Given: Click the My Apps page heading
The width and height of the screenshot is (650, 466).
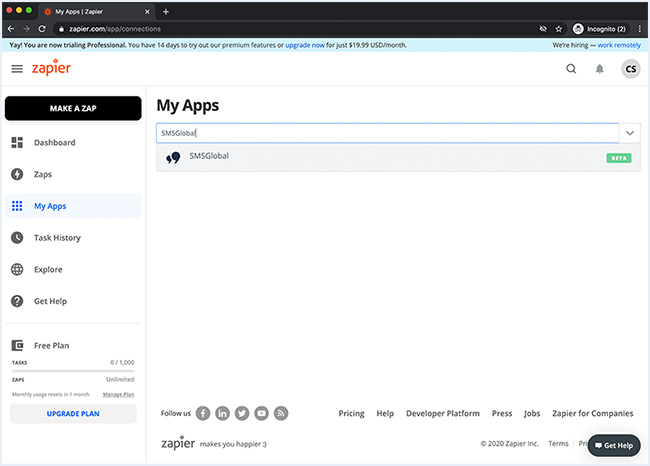Looking at the screenshot, I should point(188,106).
